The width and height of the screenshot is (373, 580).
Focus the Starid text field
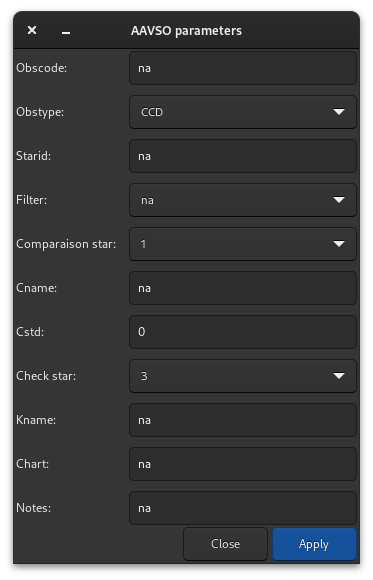(x=243, y=156)
